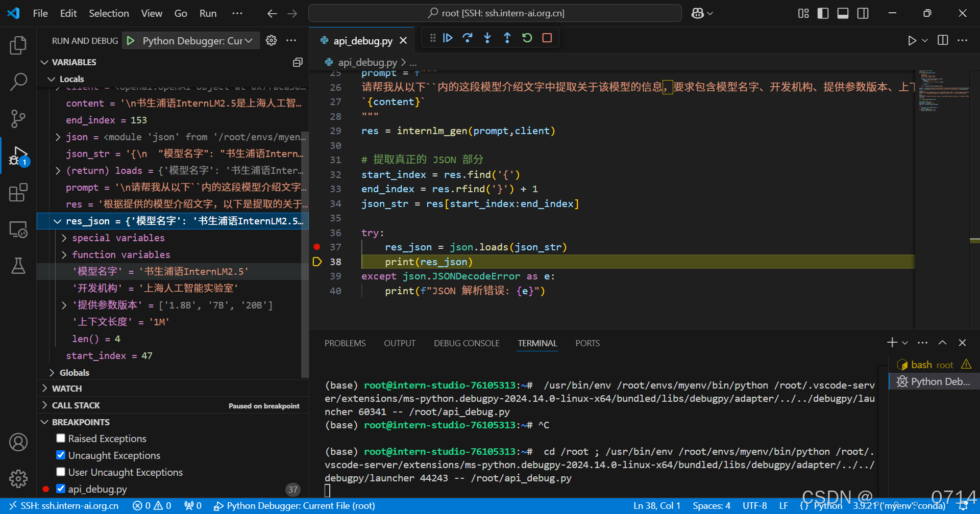Go back with navigation arrow

click(x=272, y=13)
